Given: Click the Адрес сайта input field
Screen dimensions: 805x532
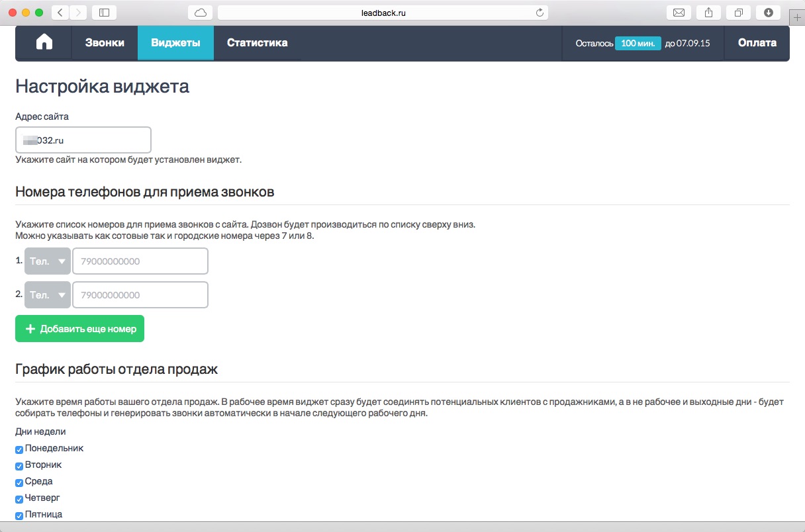Looking at the screenshot, I should coord(83,140).
